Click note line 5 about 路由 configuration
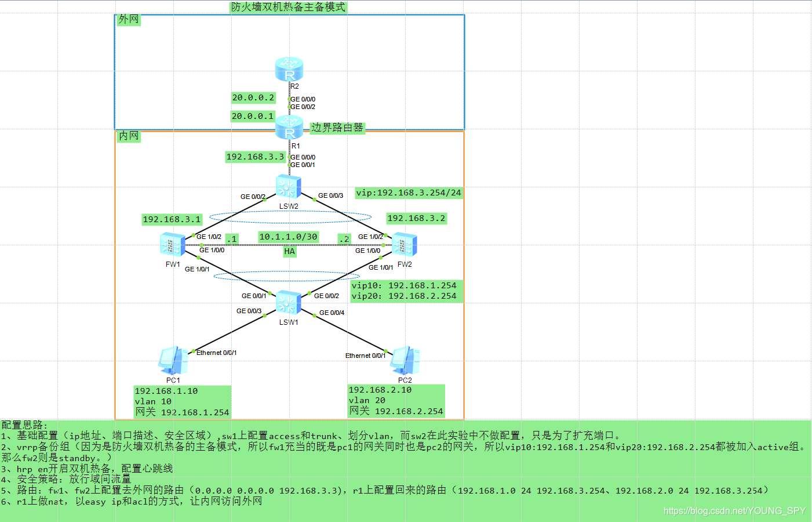 click(x=385, y=490)
